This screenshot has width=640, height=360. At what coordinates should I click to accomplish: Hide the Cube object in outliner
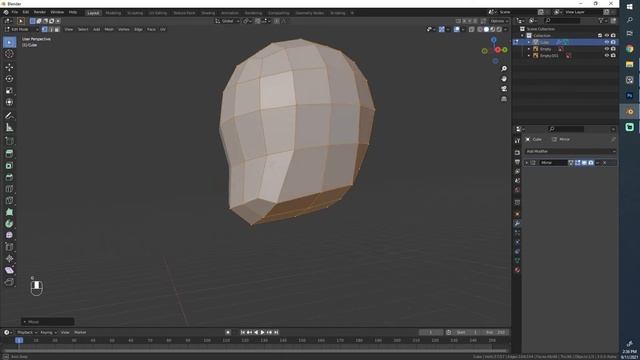pyautogui.click(x=607, y=42)
